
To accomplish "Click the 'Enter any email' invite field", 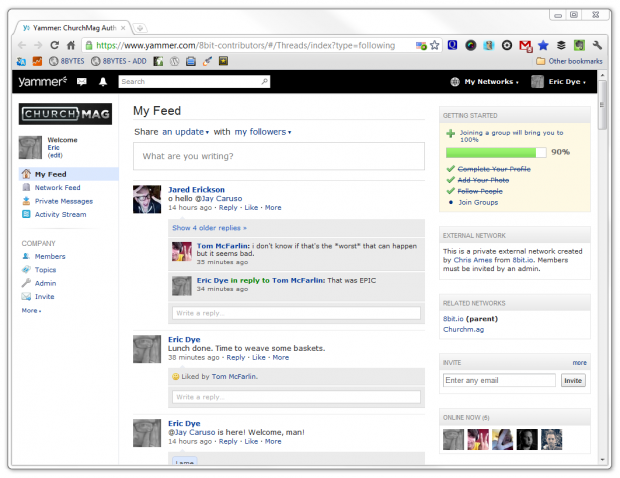I will point(499,380).
